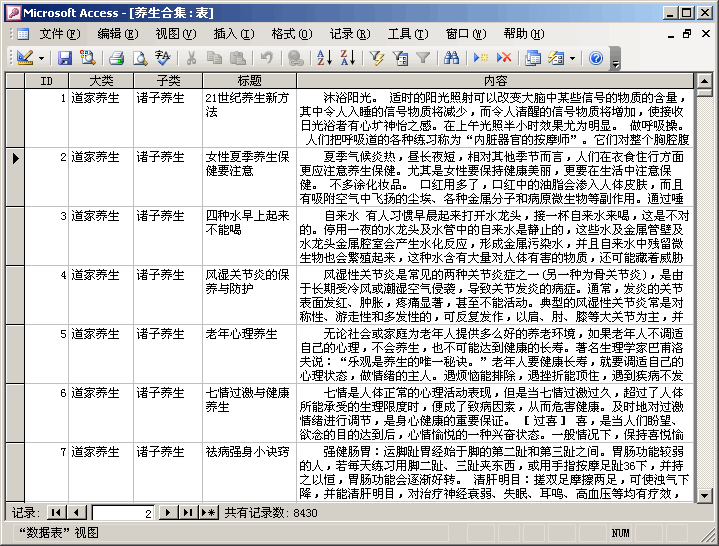Click the Apply Filter funnel icon
The image size is (719, 546).
[423, 58]
